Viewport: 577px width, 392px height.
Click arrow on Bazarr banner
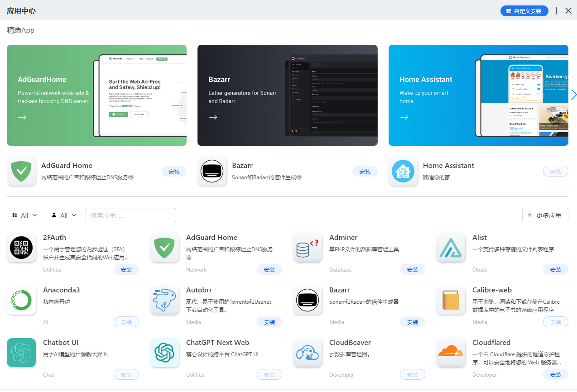coord(213,117)
